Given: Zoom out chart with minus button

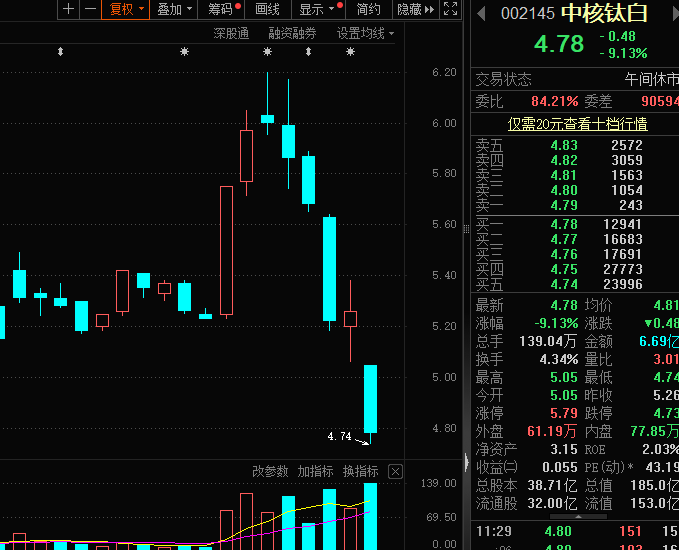Looking at the screenshot, I should point(90,9).
